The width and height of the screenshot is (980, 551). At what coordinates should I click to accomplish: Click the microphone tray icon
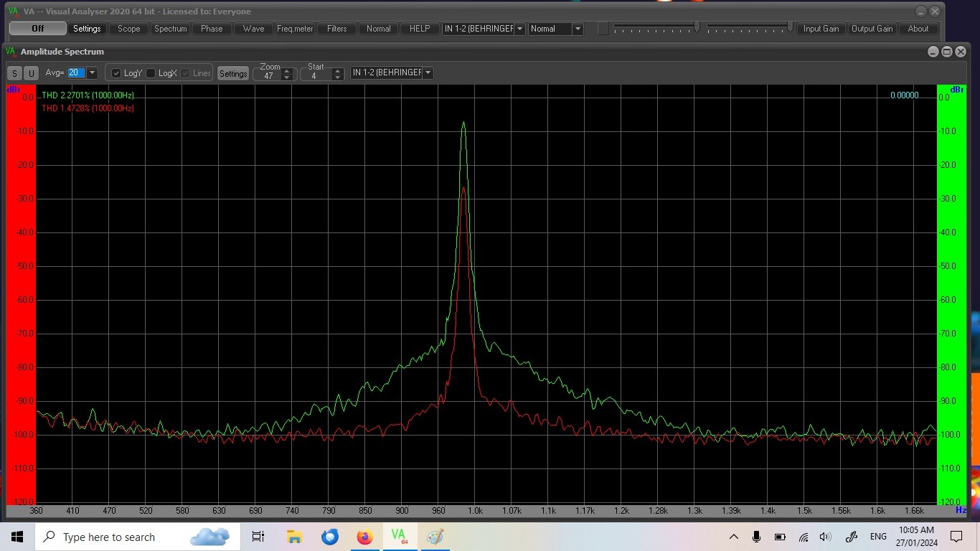[756, 537]
